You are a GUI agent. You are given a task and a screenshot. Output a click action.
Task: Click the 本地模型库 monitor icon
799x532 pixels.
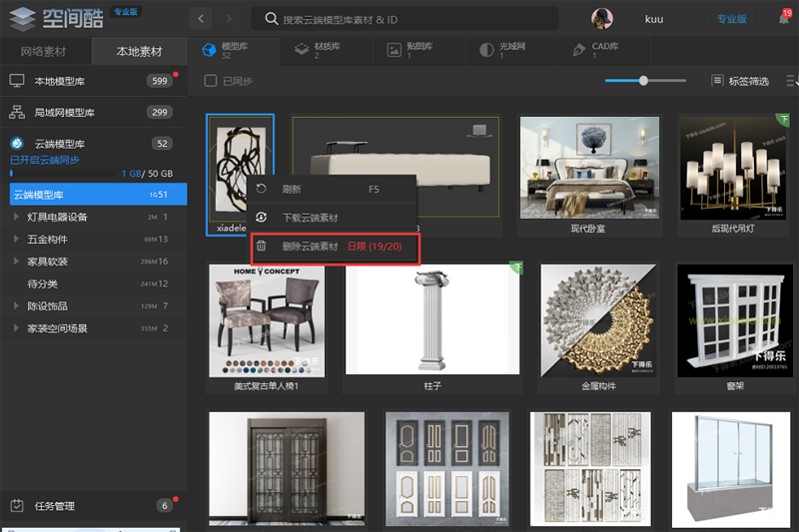17,81
